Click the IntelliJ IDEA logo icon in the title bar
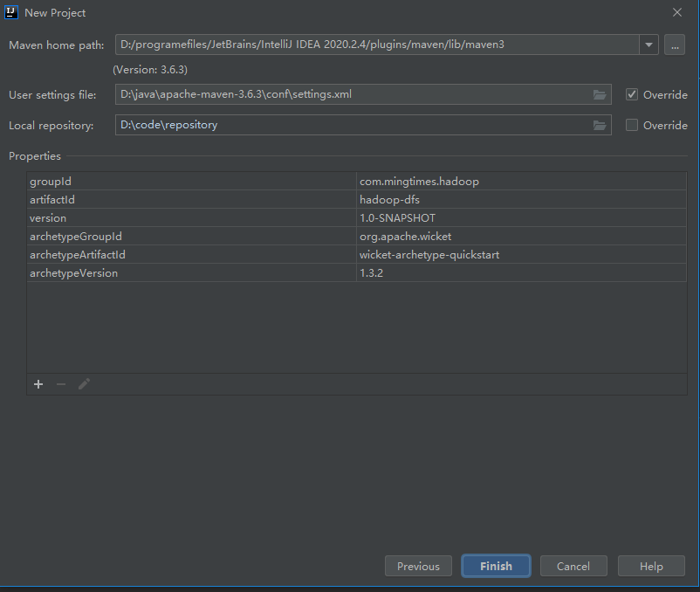This screenshot has width=700, height=592. point(11,12)
